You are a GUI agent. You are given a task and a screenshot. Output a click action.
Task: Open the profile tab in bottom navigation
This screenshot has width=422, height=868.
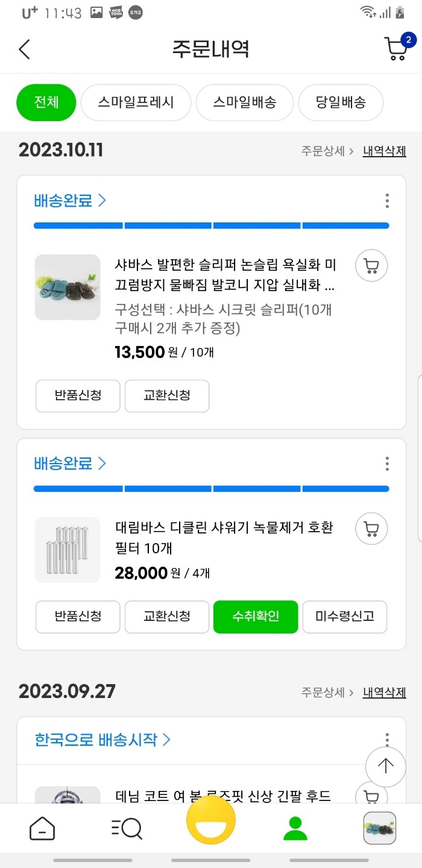295,828
